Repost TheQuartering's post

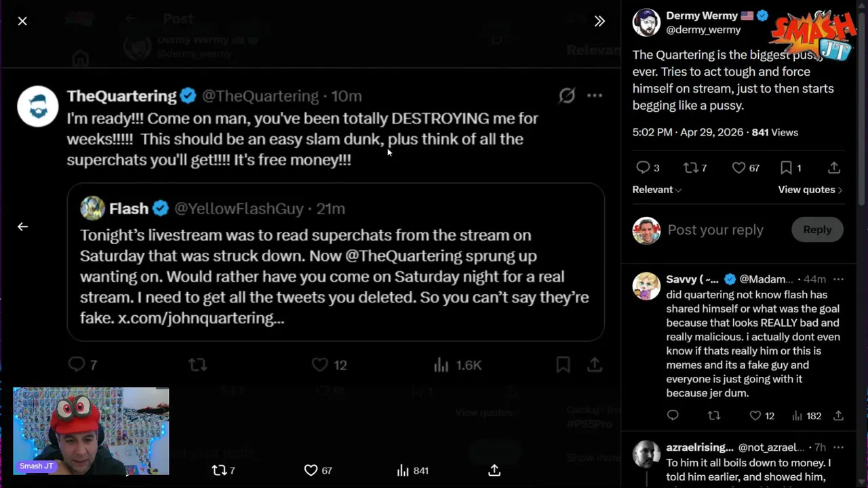coord(197,365)
